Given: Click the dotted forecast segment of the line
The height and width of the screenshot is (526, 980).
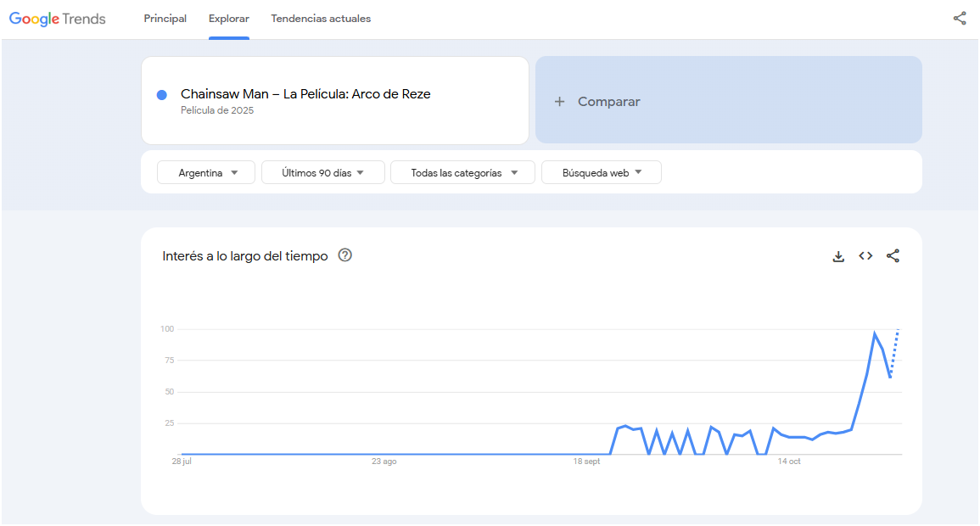Looking at the screenshot, I should (x=894, y=352).
